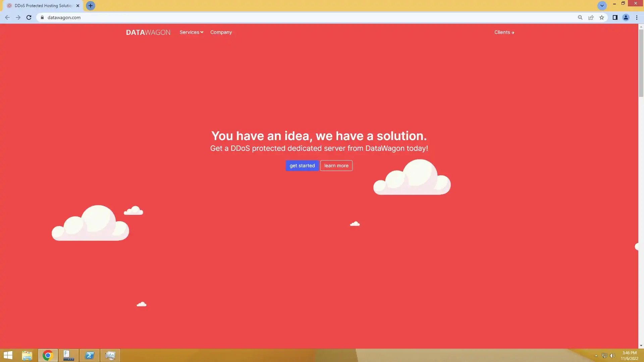Open the tab search dropdown arrow
This screenshot has height=362, width=644.
[x=602, y=6]
